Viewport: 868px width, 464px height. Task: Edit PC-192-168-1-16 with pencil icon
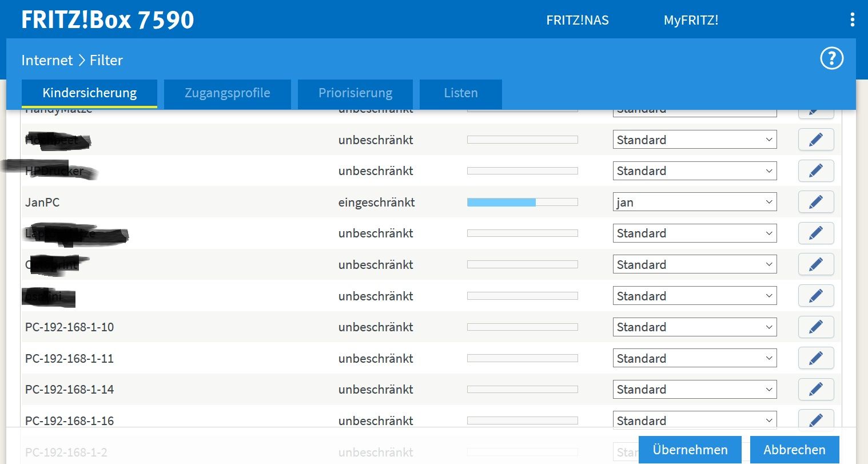816,419
